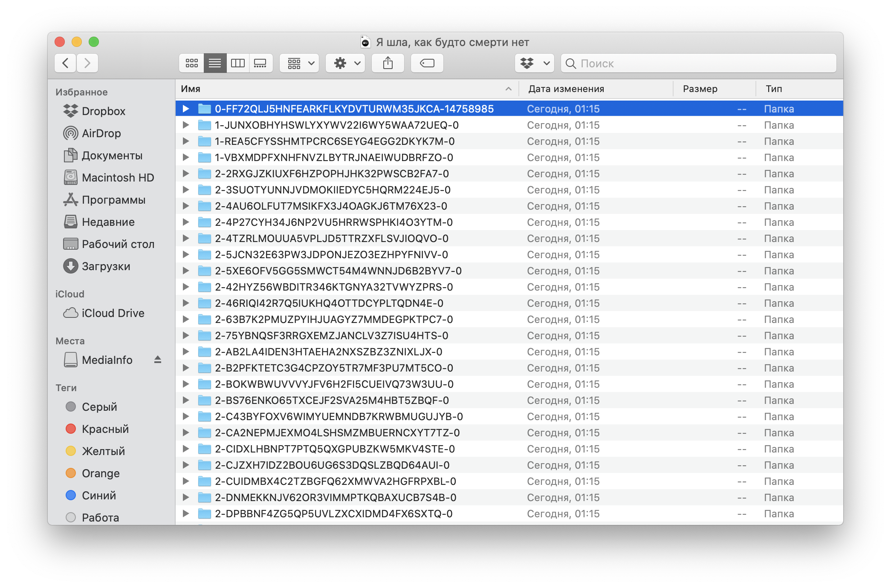The height and width of the screenshot is (588, 891).
Task: Click the Share toolbar icon
Action: (388, 63)
